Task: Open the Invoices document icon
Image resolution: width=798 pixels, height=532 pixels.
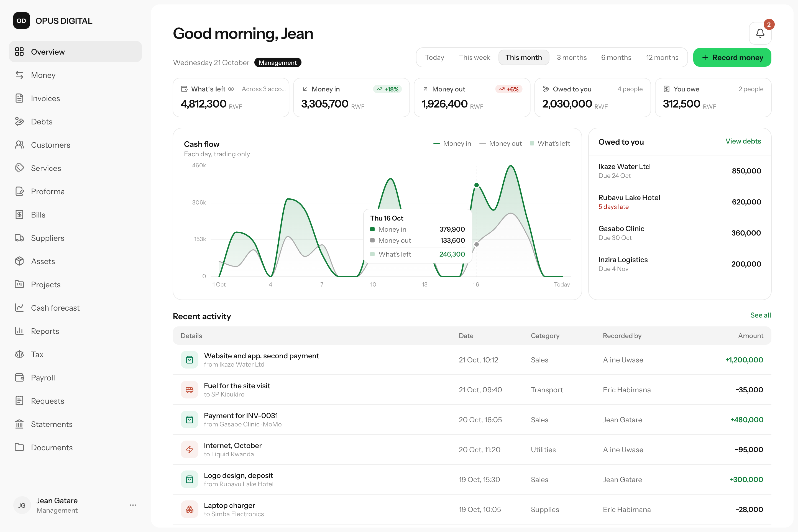Action: click(19, 98)
